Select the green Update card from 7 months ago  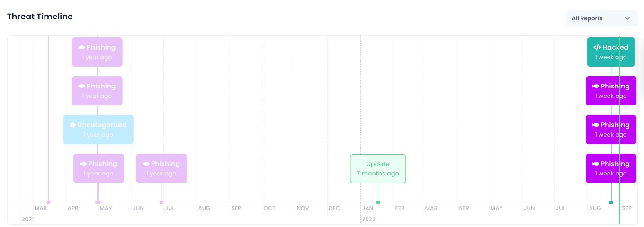click(378, 168)
